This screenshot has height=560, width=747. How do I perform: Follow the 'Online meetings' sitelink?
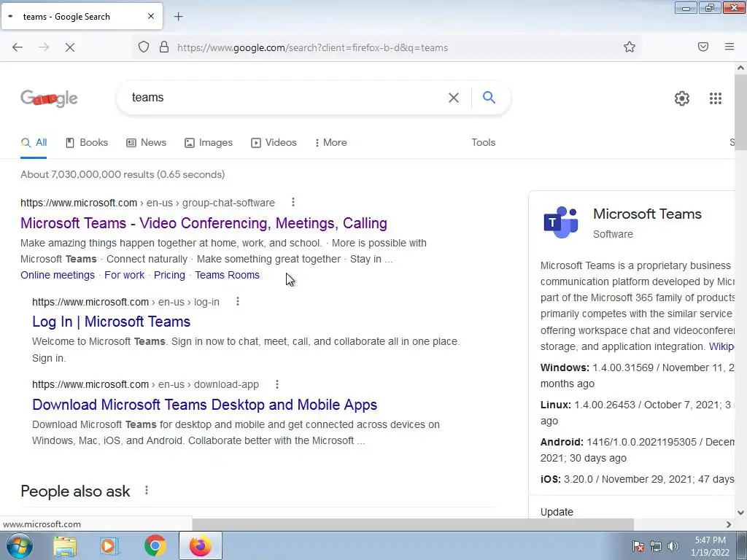pyautogui.click(x=58, y=275)
